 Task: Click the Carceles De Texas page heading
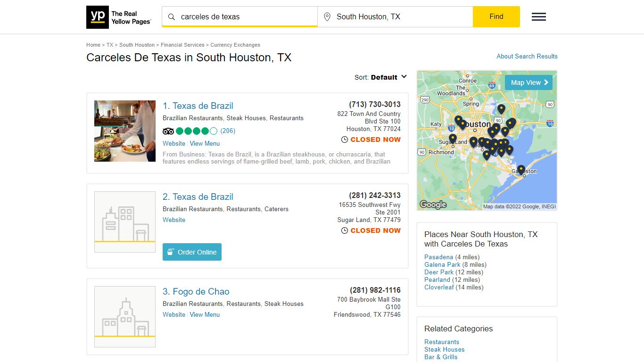[189, 58]
